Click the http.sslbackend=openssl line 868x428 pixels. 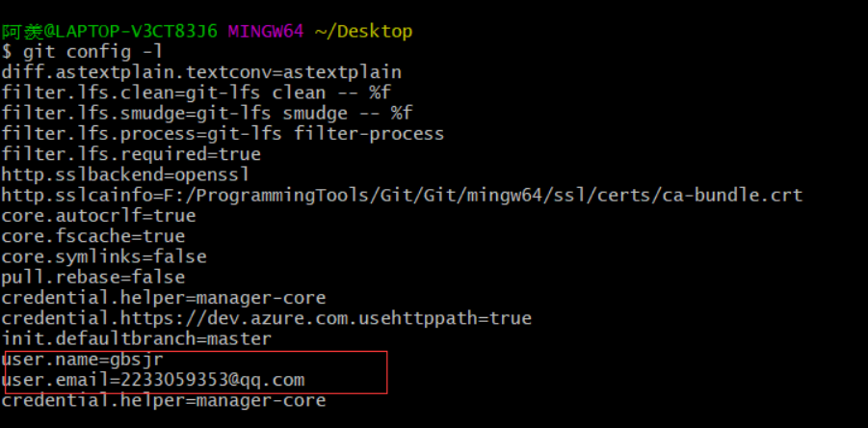click(125, 175)
